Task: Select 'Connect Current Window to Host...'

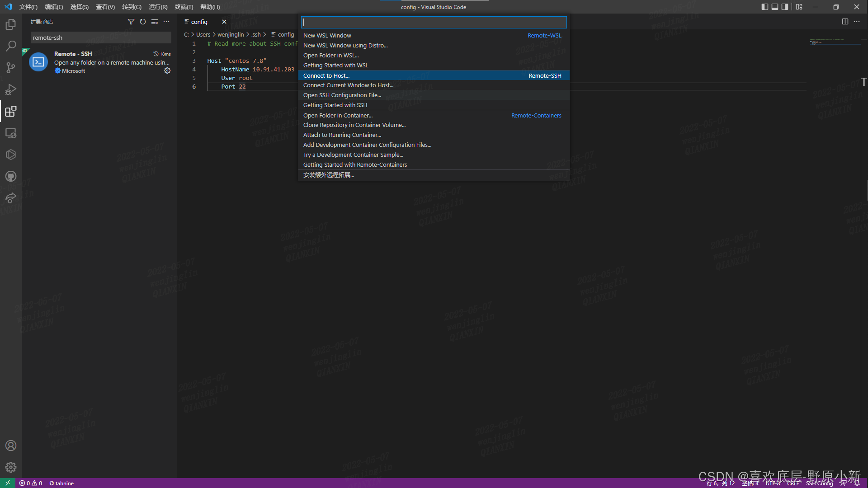Action: click(434, 85)
